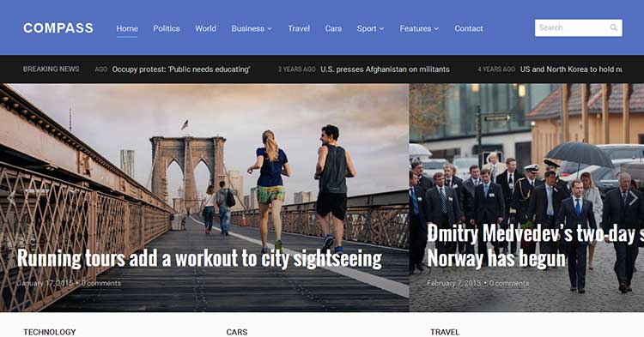Viewport: 644px width, 337px height.
Task: Click the CARS section heading
Action: tap(237, 332)
